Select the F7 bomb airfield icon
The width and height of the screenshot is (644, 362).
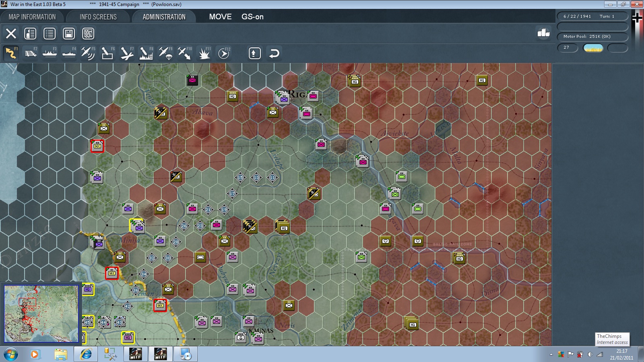127,53
